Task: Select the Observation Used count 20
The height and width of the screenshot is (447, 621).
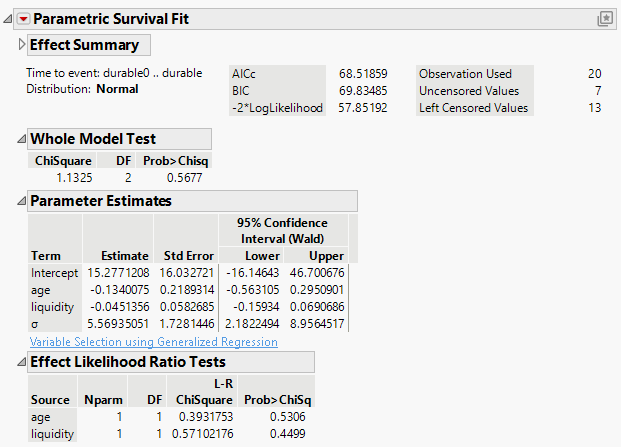Action: [594, 74]
